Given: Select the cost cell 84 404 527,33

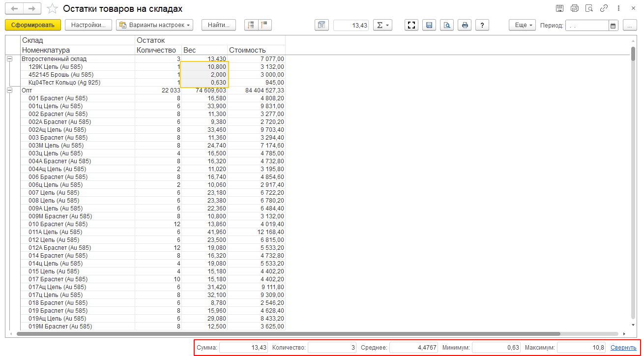Looking at the screenshot, I should click(256, 90).
